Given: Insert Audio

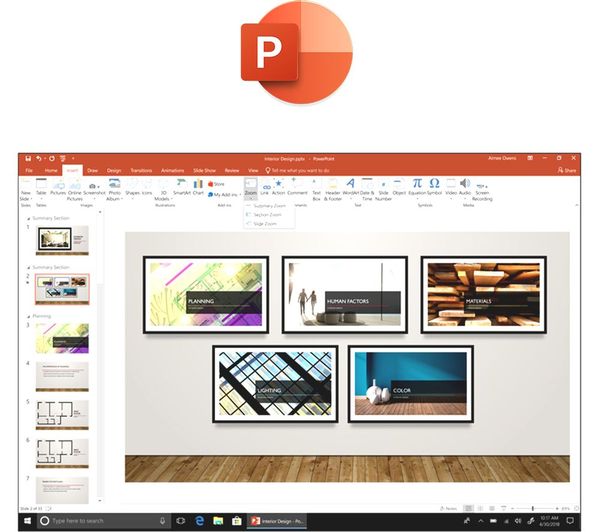Looking at the screenshot, I should (x=465, y=188).
